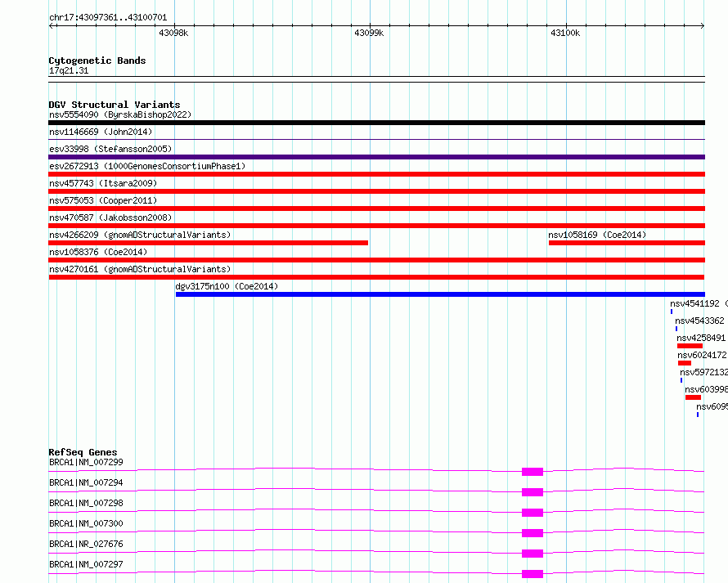Image resolution: width=728 pixels, height=583 pixels.
Task: Select the Cytogenetic Bands track heading
Action: 97,61
